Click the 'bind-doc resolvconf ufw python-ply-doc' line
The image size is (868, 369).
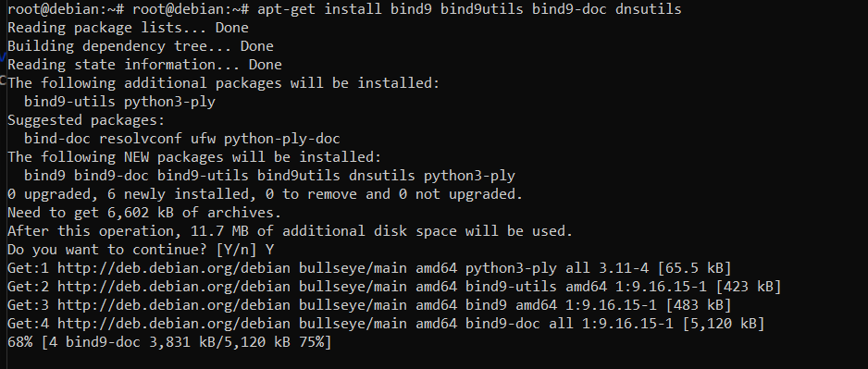pos(182,139)
